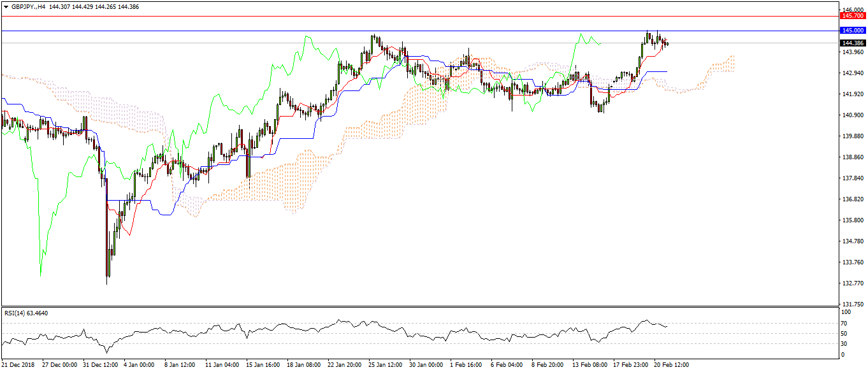Click the 13 Feb 08:00 time label
Screen dimensions: 868x372
(x=590, y=365)
